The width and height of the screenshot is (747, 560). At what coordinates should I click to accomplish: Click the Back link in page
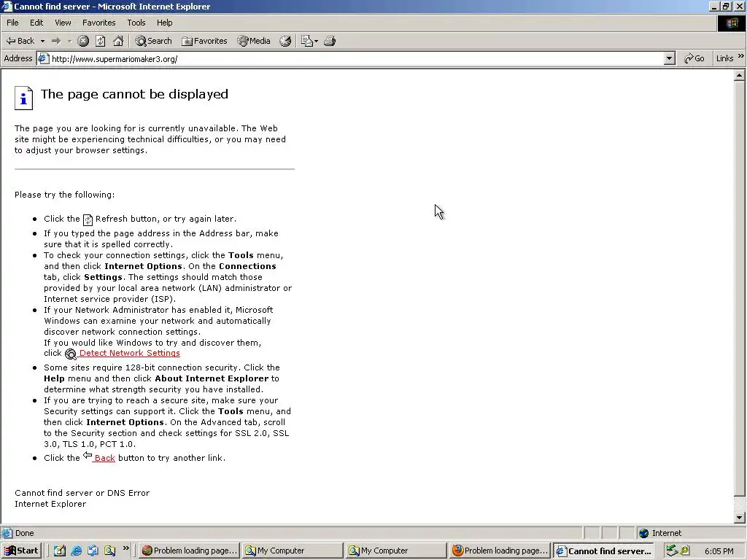coord(104,458)
